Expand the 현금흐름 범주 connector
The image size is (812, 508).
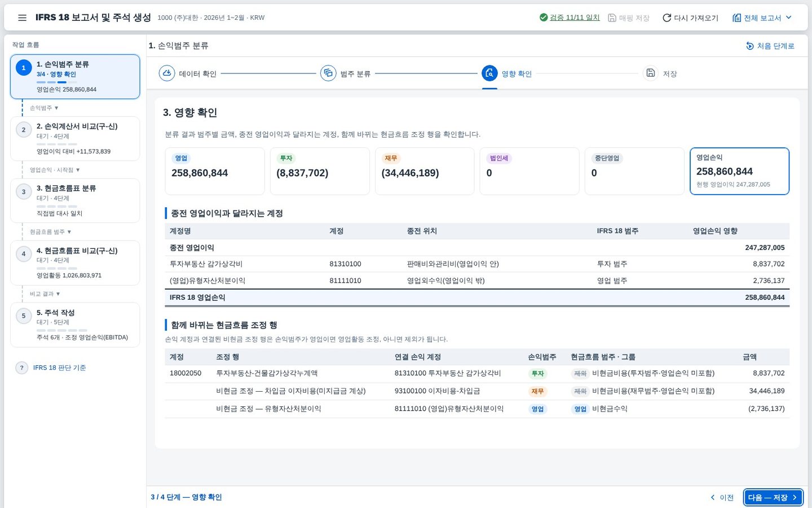point(50,232)
